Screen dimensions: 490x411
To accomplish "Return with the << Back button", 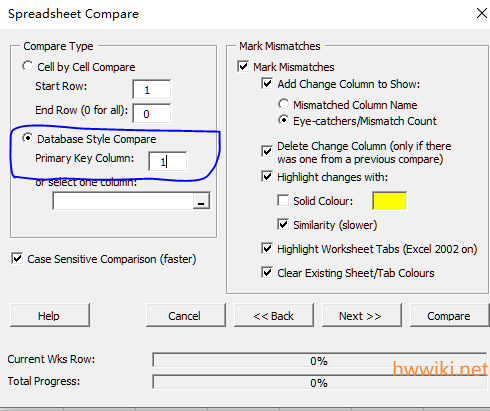I will (274, 315).
